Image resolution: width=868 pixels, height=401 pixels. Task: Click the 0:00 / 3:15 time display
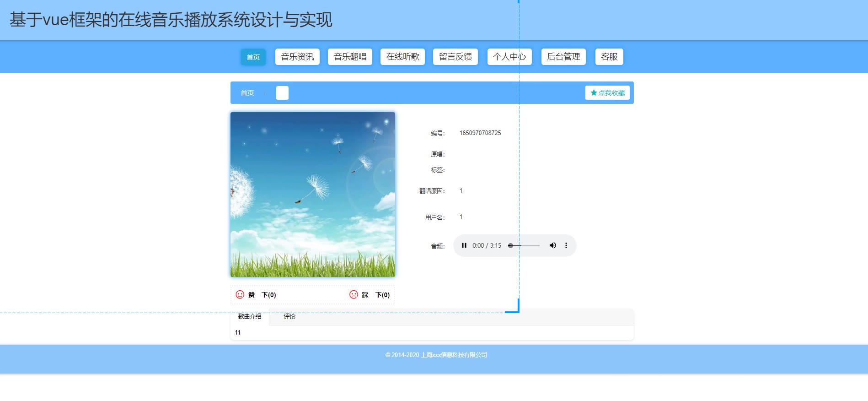coord(487,245)
